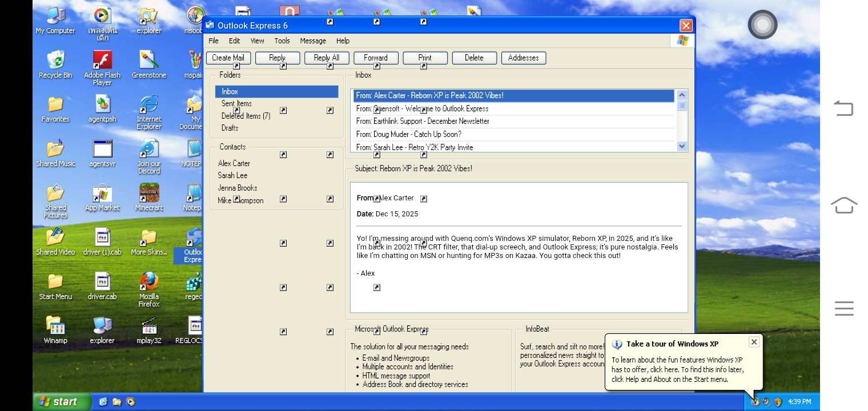Select Sarah Lee in Contacts list
The width and height of the screenshot is (868, 411).
coord(232,175)
